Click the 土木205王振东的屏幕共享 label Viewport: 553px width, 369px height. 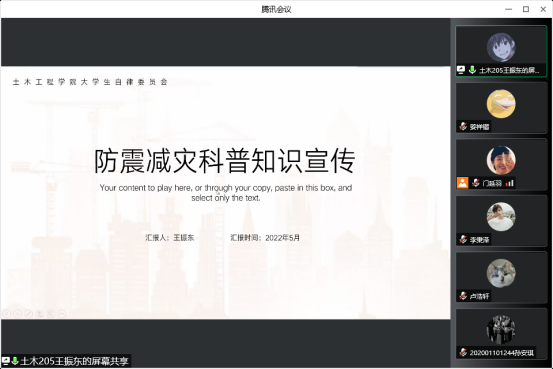[74, 361]
